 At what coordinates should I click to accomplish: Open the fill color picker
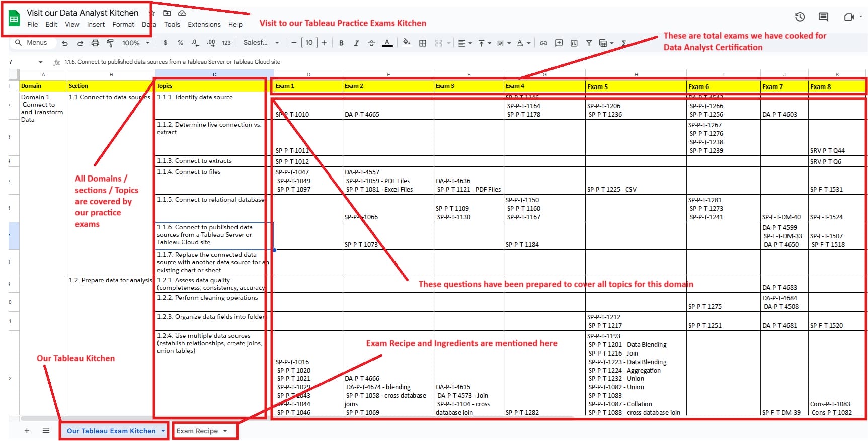(x=407, y=43)
